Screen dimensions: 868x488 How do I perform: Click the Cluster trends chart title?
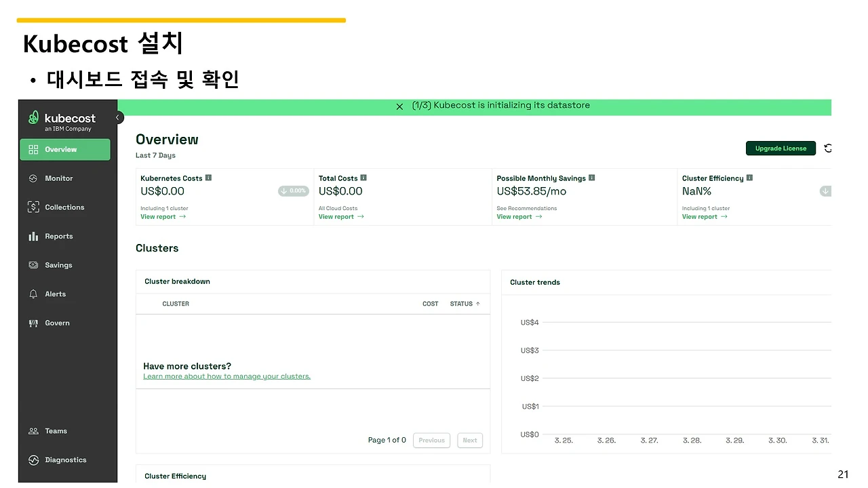535,283
